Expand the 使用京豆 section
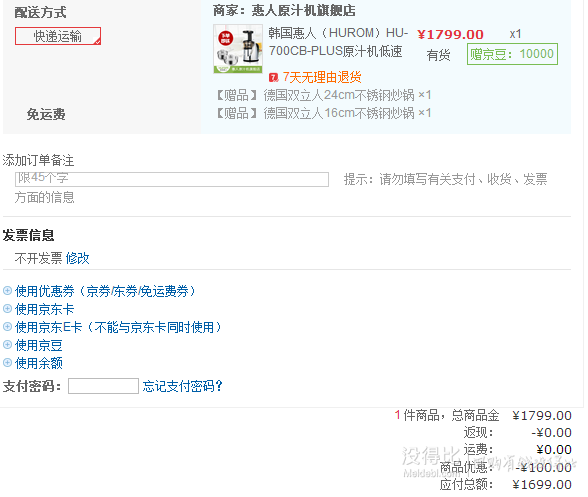The height and width of the screenshot is (497, 588). (x=39, y=345)
